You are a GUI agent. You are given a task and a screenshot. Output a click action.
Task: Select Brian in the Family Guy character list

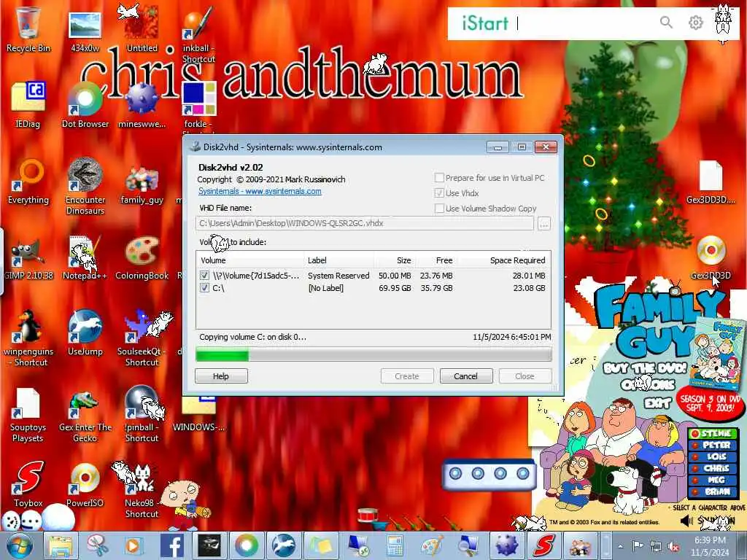[x=713, y=491]
